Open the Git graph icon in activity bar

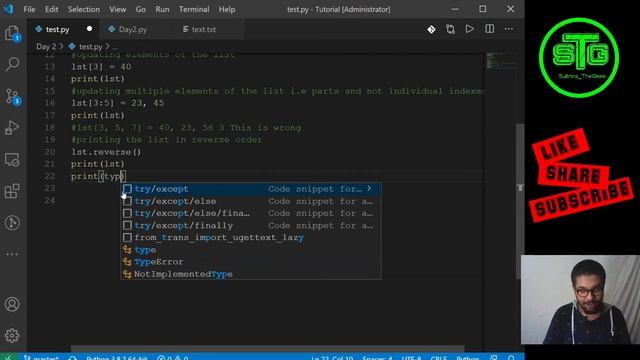pyautogui.click(x=12, y=222)
